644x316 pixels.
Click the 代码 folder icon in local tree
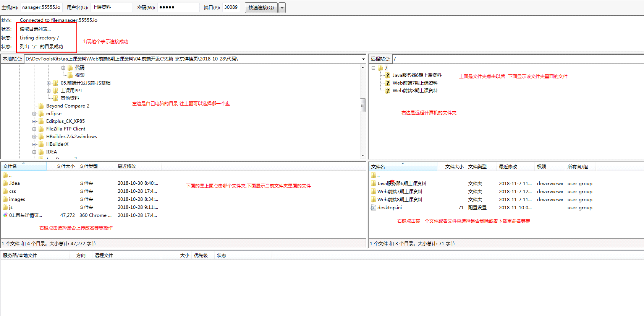pyautogui.click(x=70, y=68)
